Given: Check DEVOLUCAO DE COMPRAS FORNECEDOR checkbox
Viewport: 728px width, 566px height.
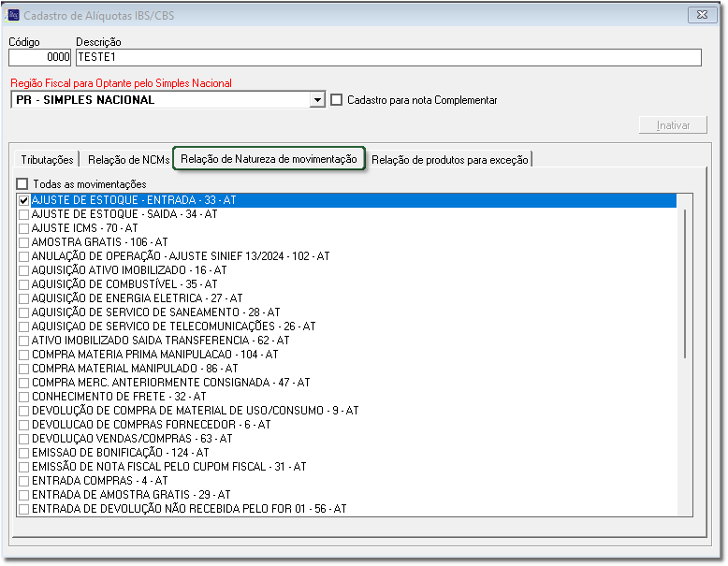Looking at the screenshot, I should point(23,425).
